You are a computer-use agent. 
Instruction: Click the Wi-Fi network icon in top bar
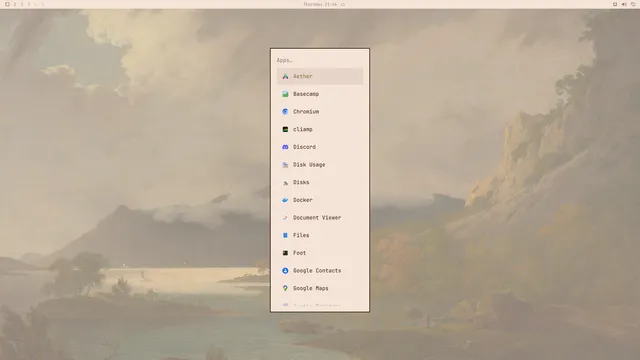click(x=633, y=4)
